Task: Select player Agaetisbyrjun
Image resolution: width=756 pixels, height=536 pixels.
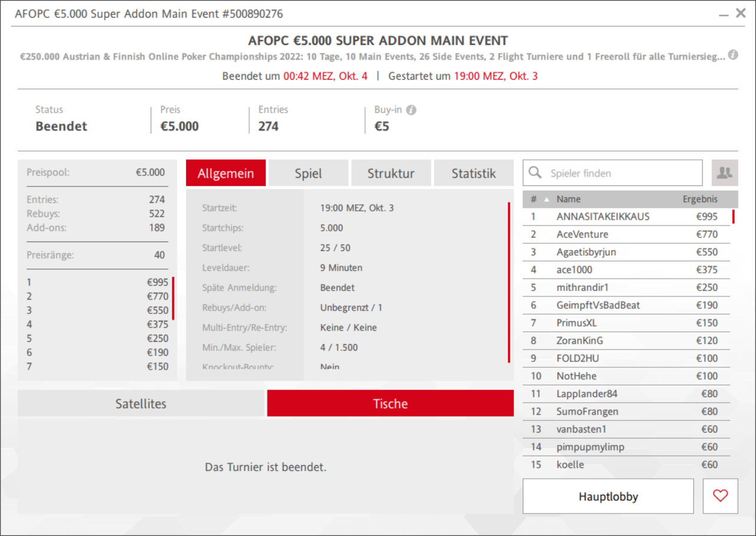Action: click(x=626, y=252)
